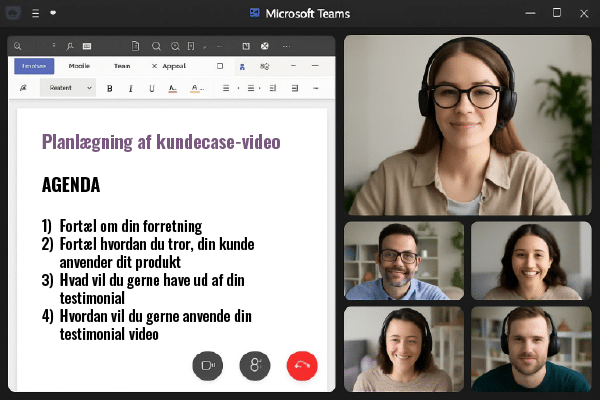Click the heart icon in title bar

point(53,13)
